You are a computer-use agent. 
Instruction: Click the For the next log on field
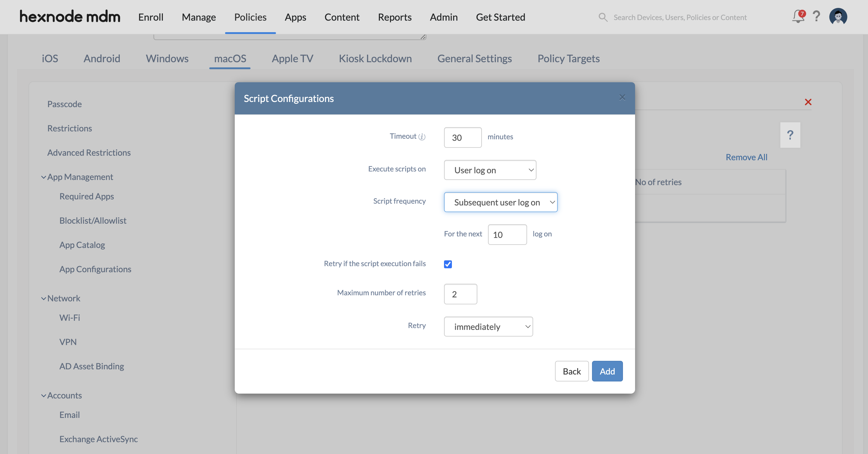click(507, 234)
